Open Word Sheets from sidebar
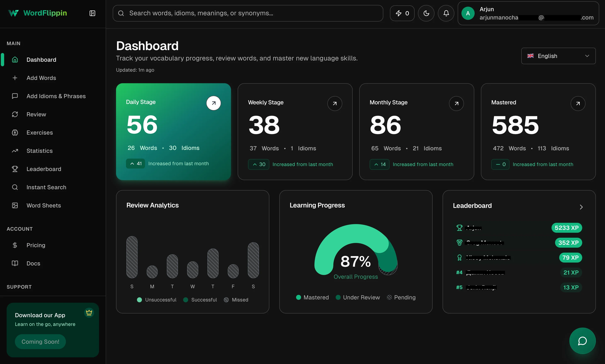 pos(44,206)
